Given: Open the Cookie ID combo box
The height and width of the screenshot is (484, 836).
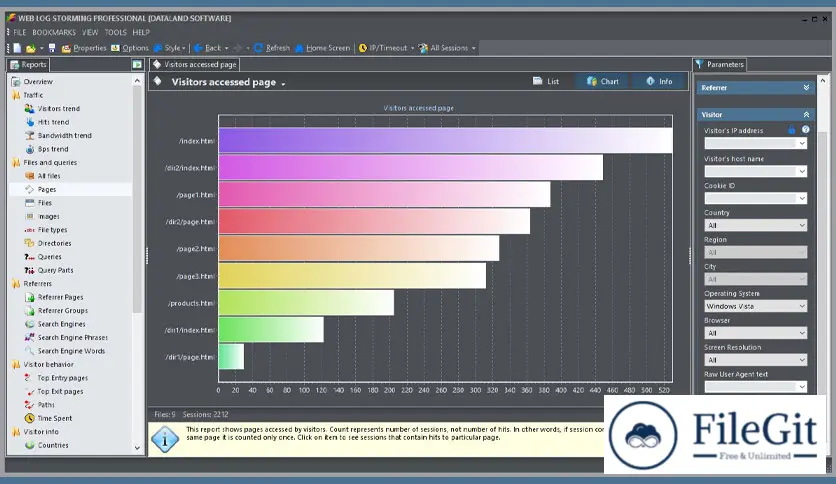Looking at the screenshot, I should coord(755,198).
